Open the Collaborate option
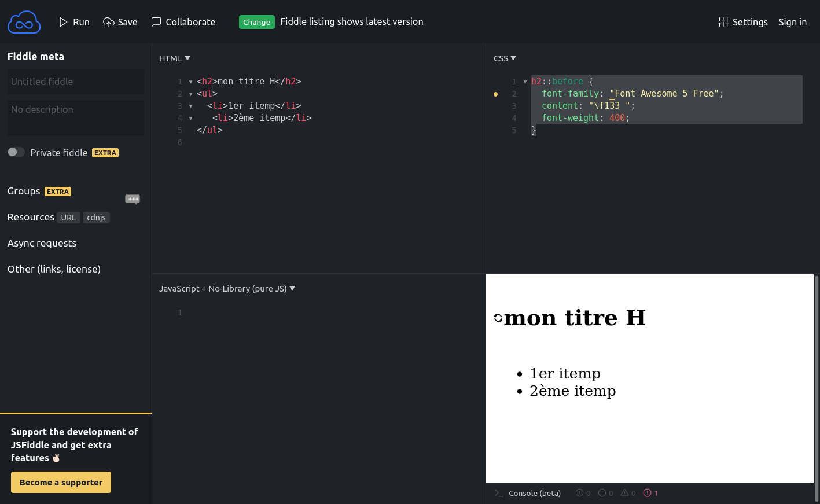This screenshot has height=504, width=820. coord(183,22)
